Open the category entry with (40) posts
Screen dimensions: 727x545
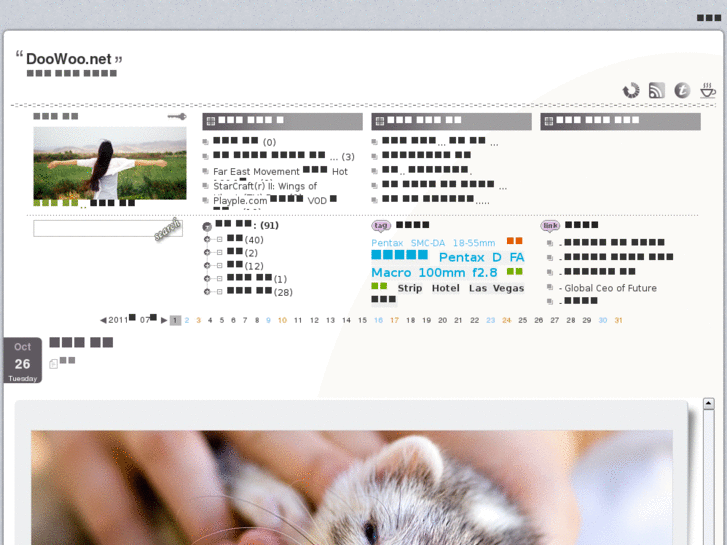click(245, 239)
